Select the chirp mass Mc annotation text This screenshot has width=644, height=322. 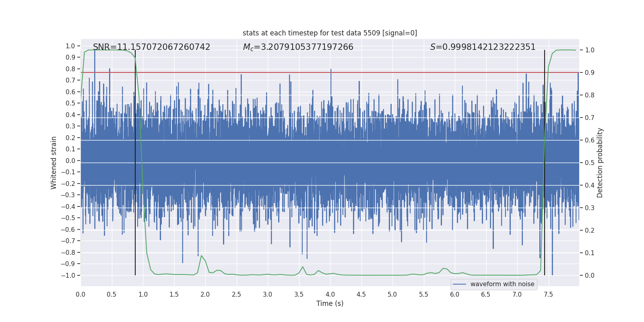click(x=298, y=47)
